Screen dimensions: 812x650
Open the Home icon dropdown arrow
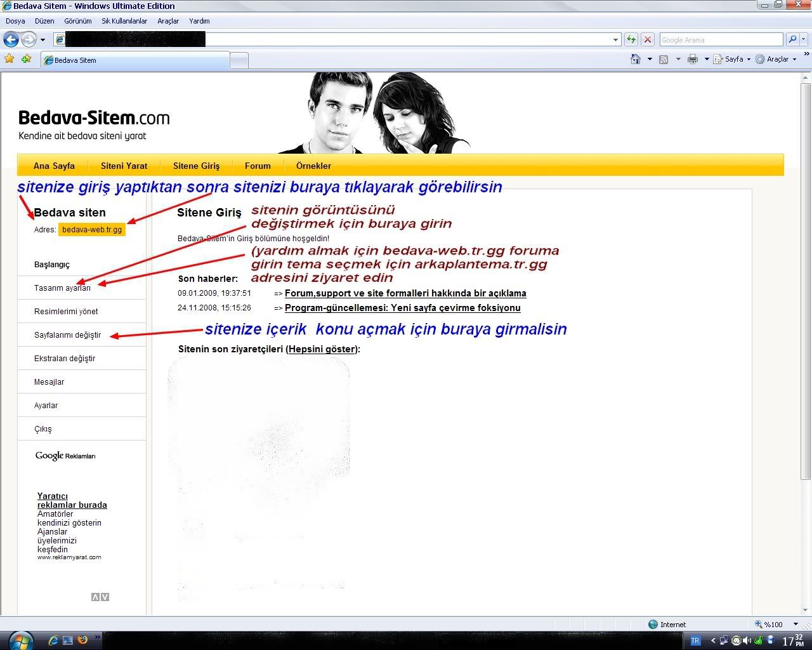point(650,59)
